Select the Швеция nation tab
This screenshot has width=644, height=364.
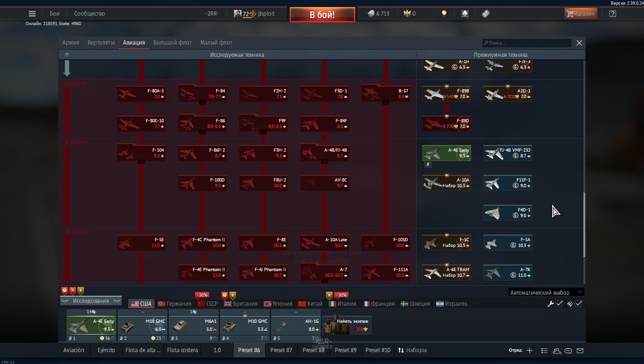pyautogui.click(x=415, y=304)
